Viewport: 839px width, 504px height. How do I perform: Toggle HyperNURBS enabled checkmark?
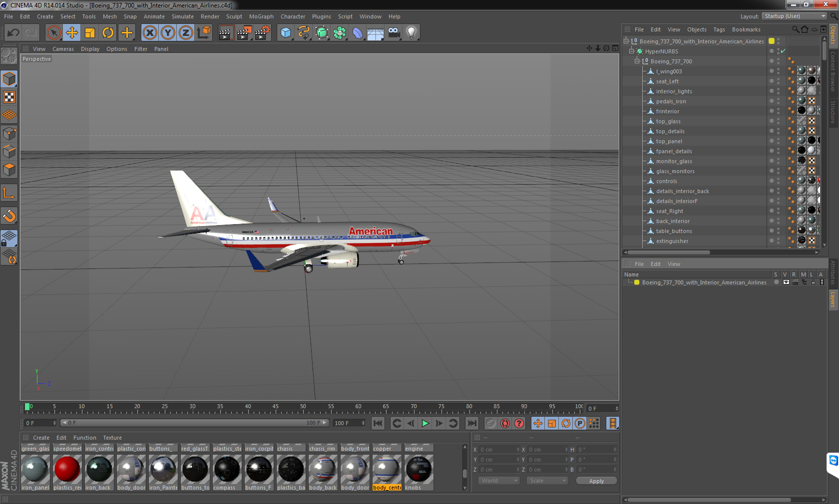click(783, 51)
